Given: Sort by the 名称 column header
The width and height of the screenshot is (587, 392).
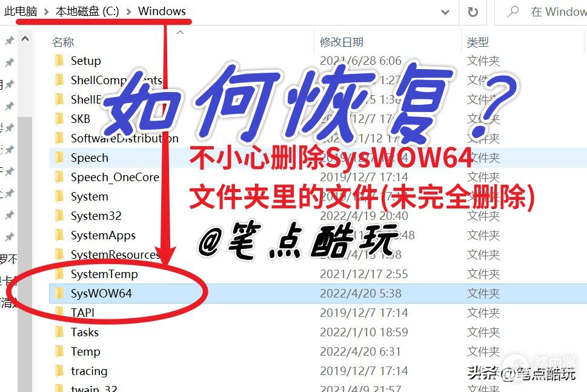Looking at the screenshot, I should tap(63, 42).
